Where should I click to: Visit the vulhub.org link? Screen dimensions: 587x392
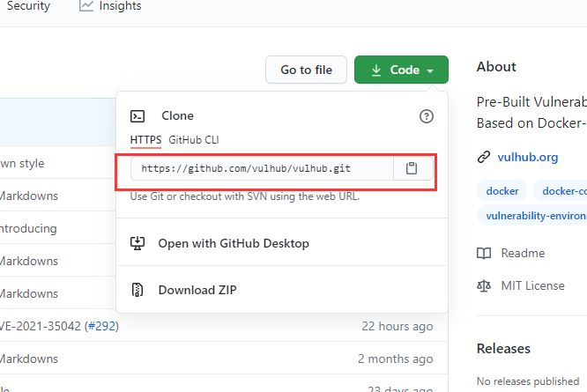click(527, 157)
